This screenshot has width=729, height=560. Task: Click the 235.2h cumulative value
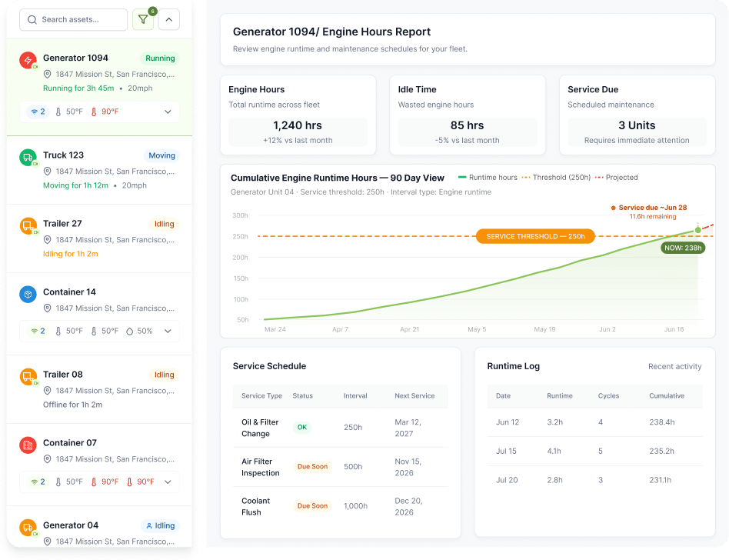(x=661, y=452)
